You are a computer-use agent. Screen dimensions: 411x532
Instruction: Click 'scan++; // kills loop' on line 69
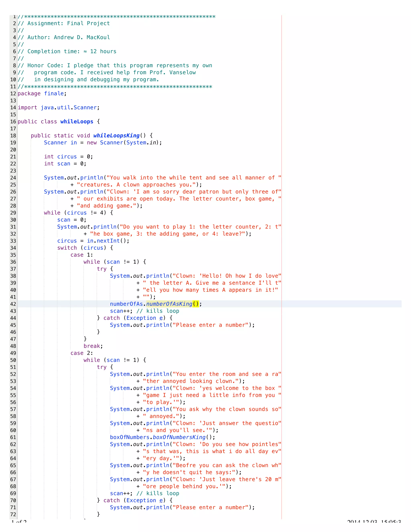click(x=144, y=493)
